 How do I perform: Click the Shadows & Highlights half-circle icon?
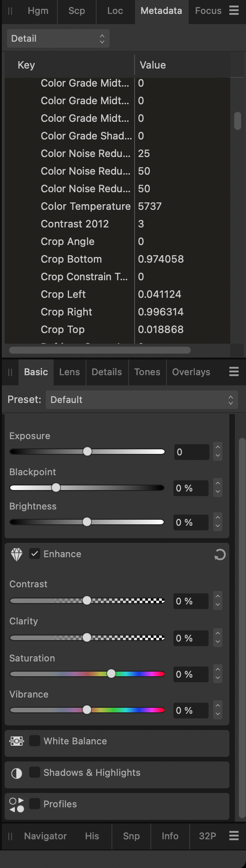[x=17, y=773]
